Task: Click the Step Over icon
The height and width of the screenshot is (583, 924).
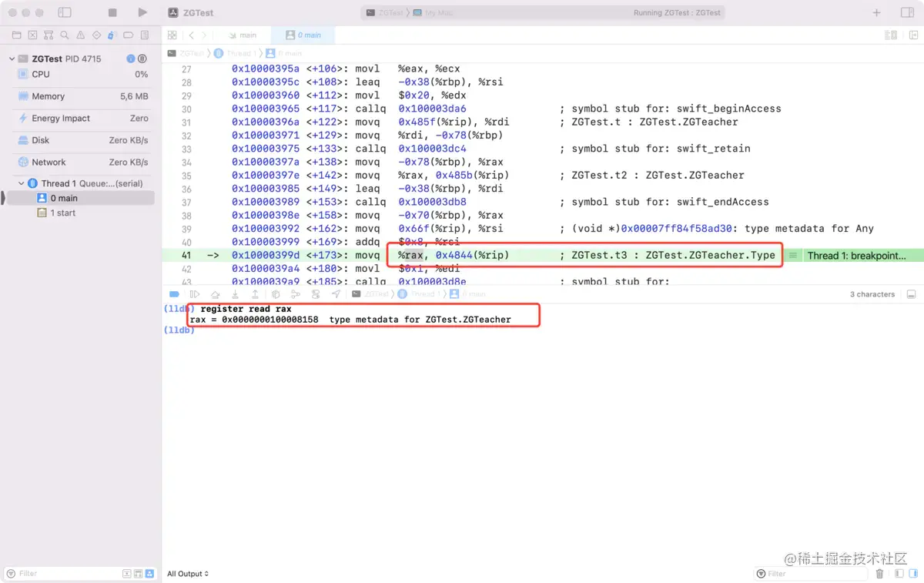Action: pyautogui.click(x=215, y=294)
